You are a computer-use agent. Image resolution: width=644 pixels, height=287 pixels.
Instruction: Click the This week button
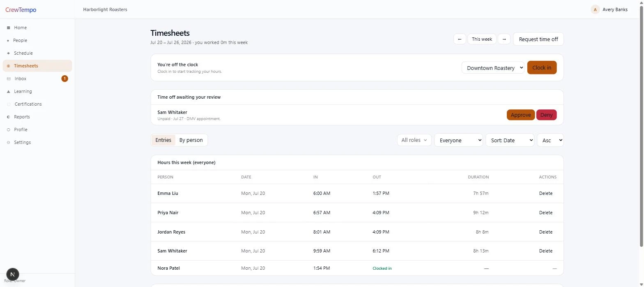(482, 39)
